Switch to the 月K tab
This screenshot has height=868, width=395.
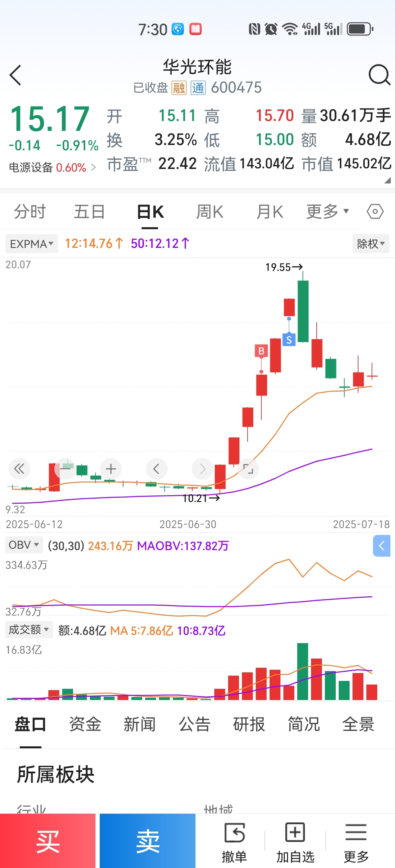click(x=270, y=212)
